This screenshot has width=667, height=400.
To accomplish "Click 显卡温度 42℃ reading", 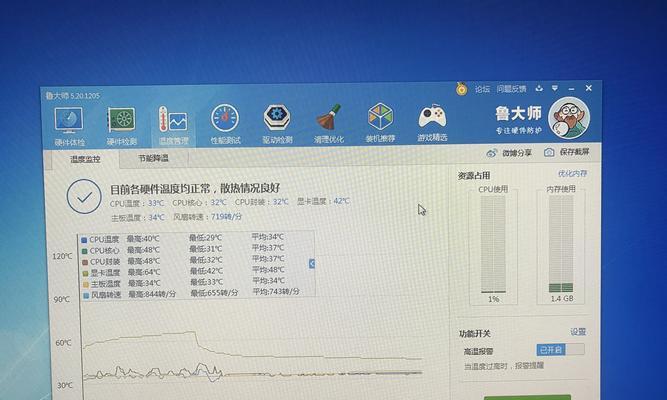I will (323, 201).
